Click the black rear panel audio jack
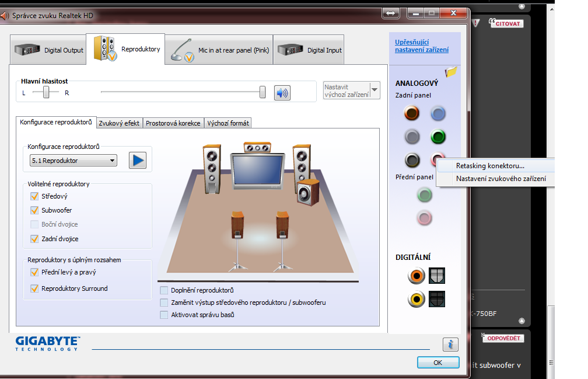Viewport: 588px width, 379px height. (412, 160)
